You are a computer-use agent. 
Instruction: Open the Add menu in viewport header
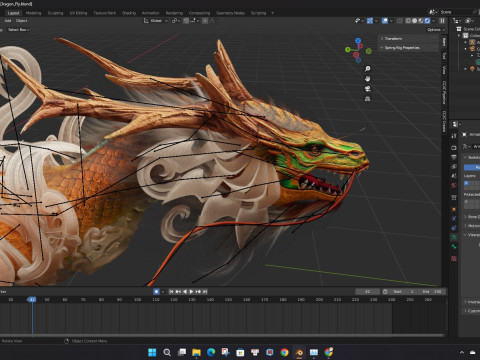click(8, 21)
